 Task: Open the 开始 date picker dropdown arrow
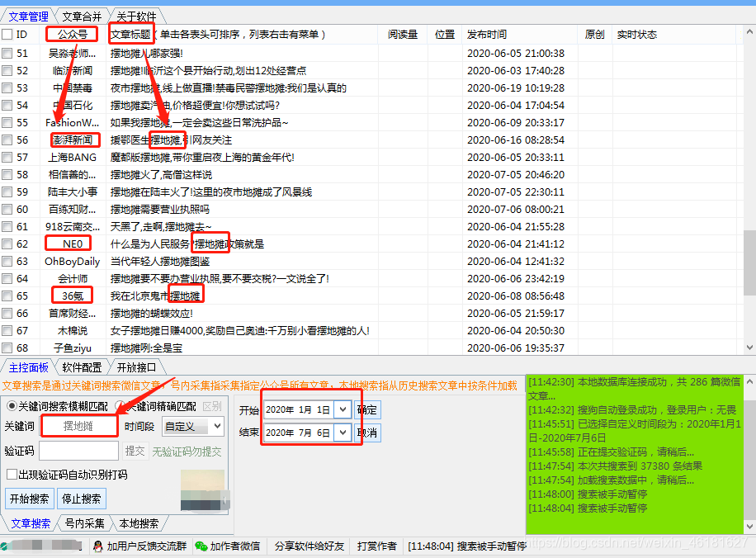coord(343,409)
